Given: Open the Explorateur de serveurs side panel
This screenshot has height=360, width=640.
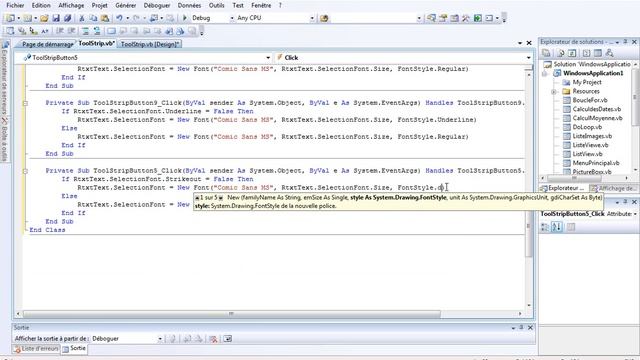Looking at the screenshot, I should click(x=4, y=78).
